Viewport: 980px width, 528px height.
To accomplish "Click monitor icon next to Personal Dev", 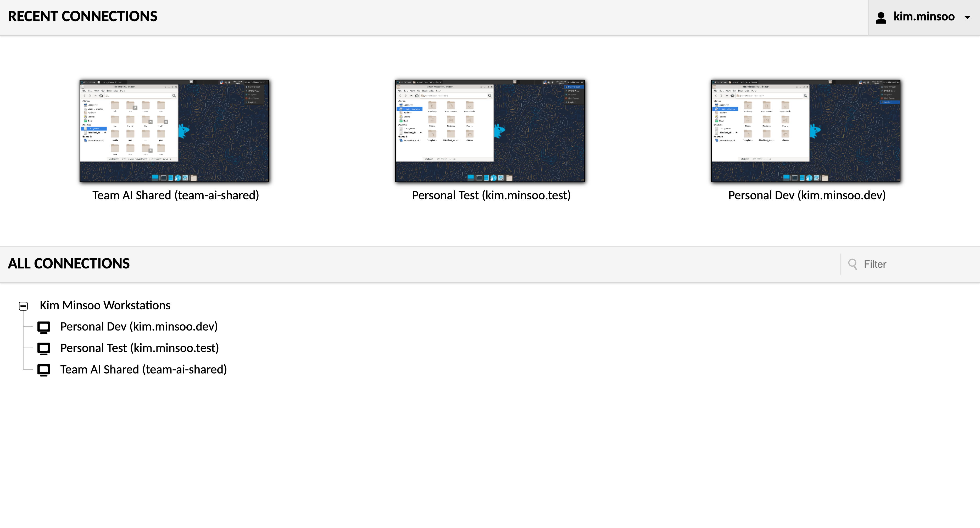I will [44, 327].
